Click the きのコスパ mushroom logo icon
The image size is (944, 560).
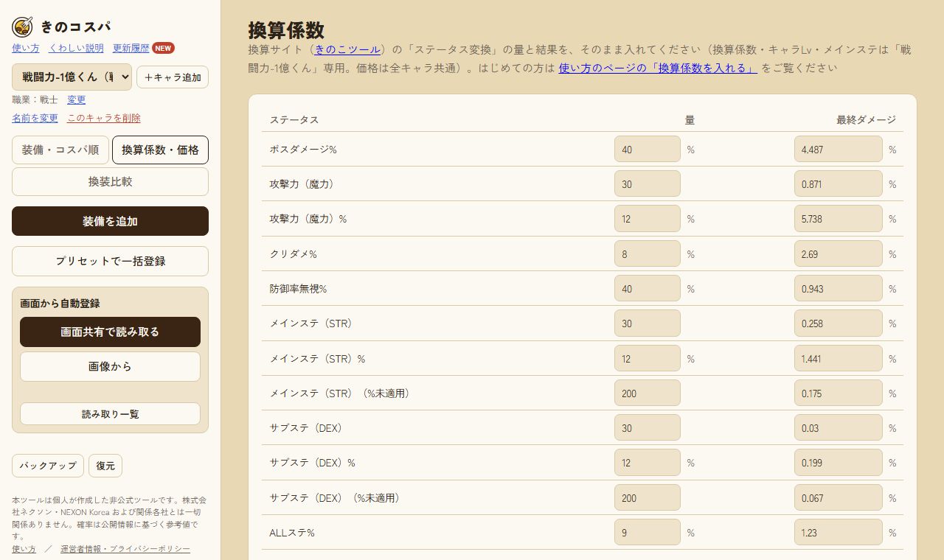click(22, 27)
